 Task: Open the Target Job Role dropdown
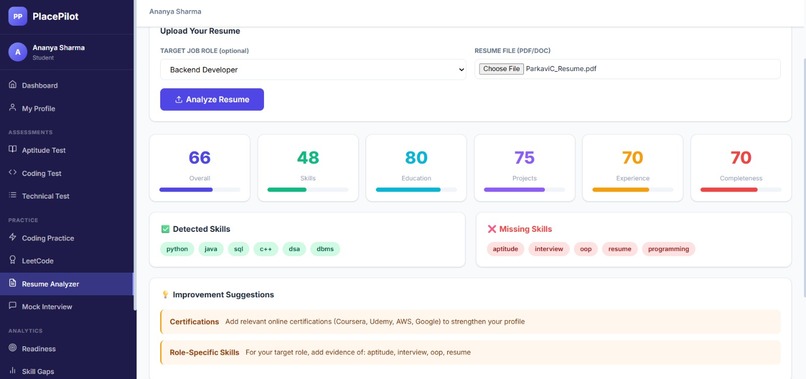pyautogui.click(x=313, y=69)
